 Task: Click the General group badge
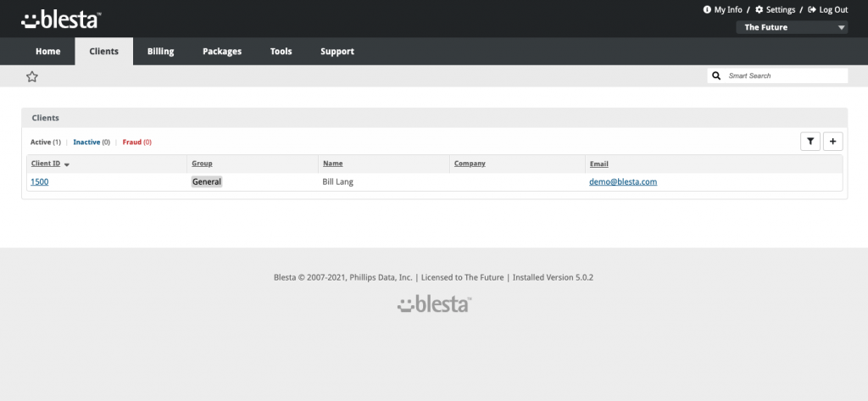[207, 181]
